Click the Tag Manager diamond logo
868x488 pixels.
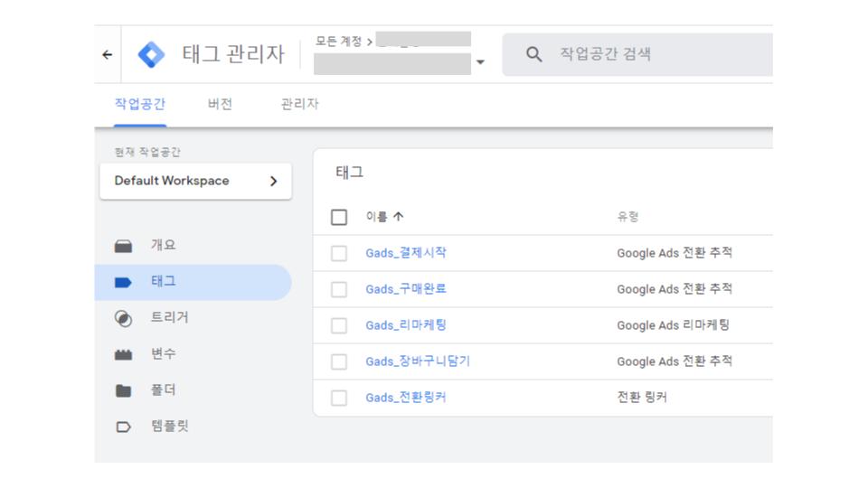pos(151,55)
